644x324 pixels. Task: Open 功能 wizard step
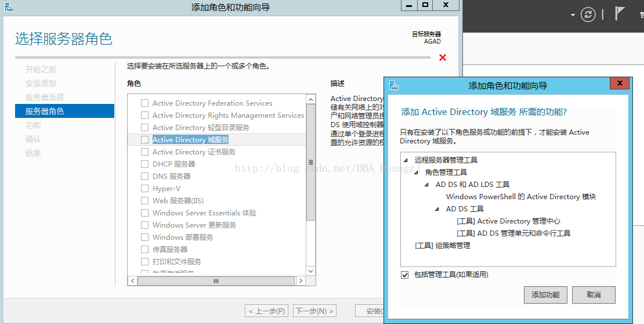[x=33, y=125]
